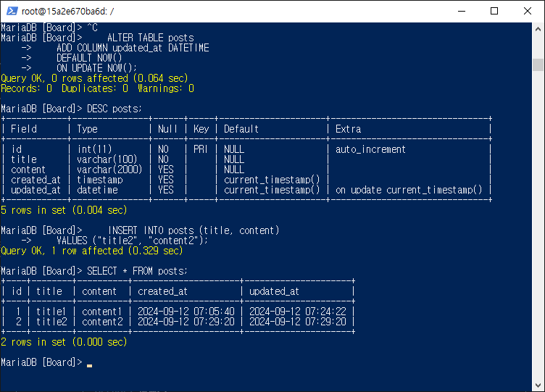Image resolution: width=545 pixels, height=392 pixels.
Task: Click the 'Default' column header
Action: (241, 129)
